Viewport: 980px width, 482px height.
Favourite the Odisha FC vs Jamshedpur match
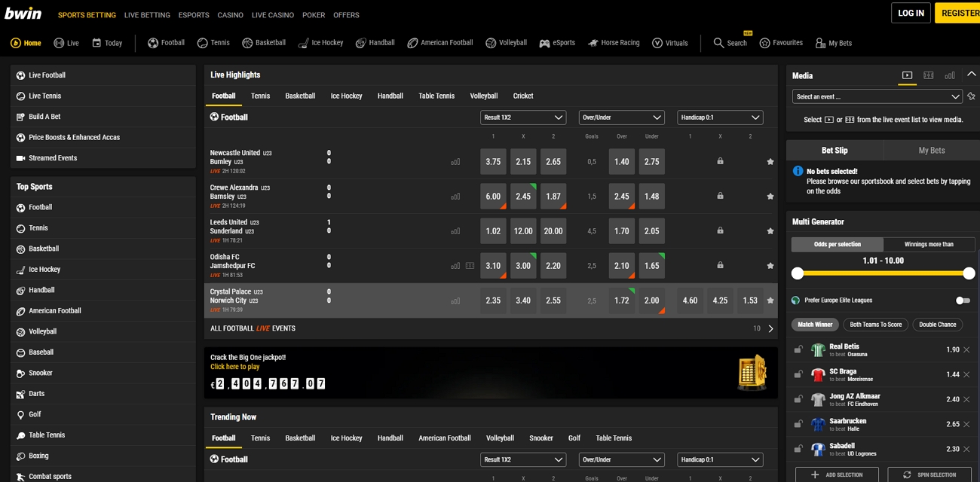[770, 266]
